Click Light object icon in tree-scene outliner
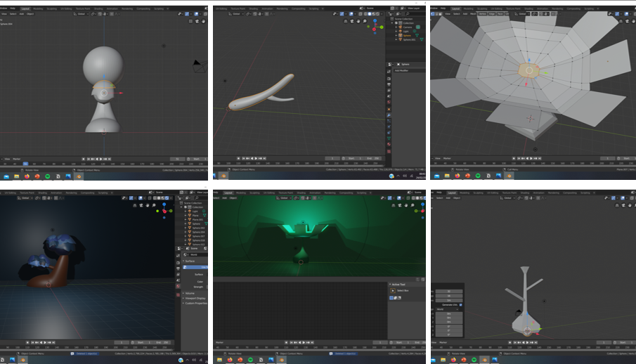Viewport: 636px width, 364px height. [190, 211]
